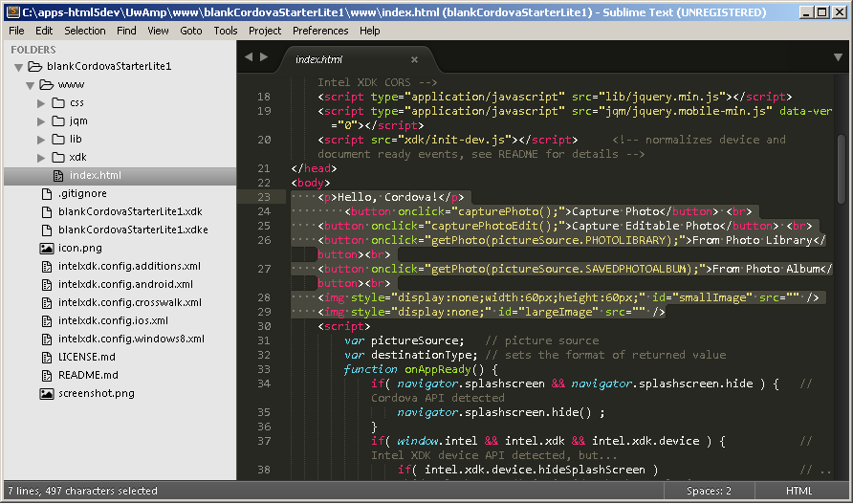Click the vertical scrollbar thumb in editor
Image resolution: width=853 pixels, height=504 pixels.
click(842, 168)
